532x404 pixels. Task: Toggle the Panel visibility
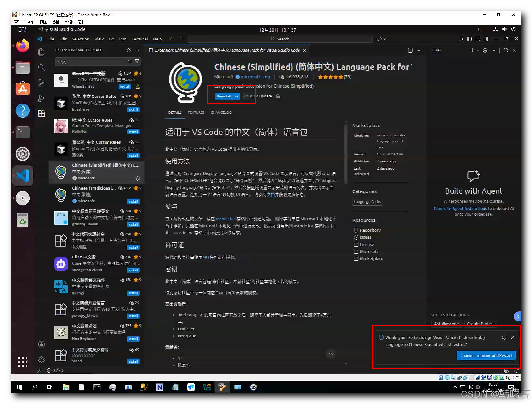[478, 39]
